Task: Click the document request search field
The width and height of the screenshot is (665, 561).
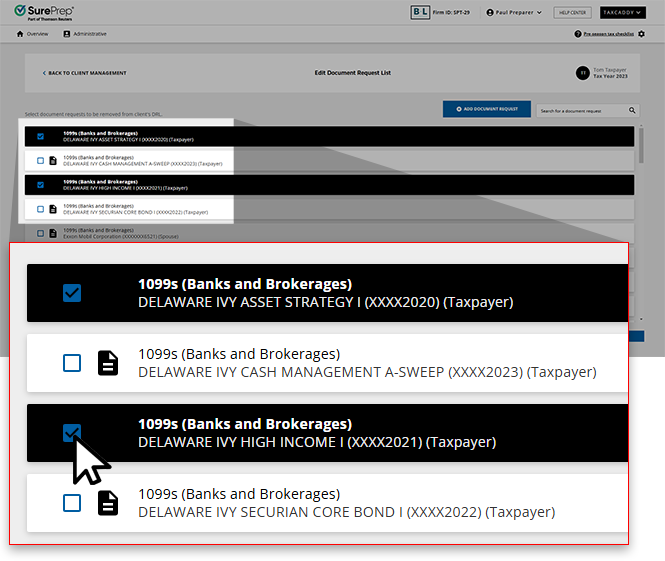Action: 588,111
